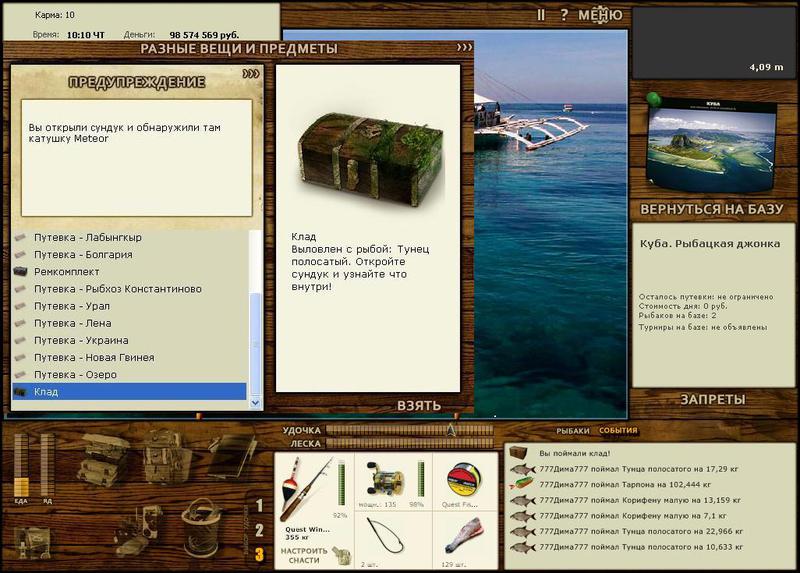
Task: Click the hook slot showing 2 шт.
Action: pyautogui.click(x=385, y=536)
